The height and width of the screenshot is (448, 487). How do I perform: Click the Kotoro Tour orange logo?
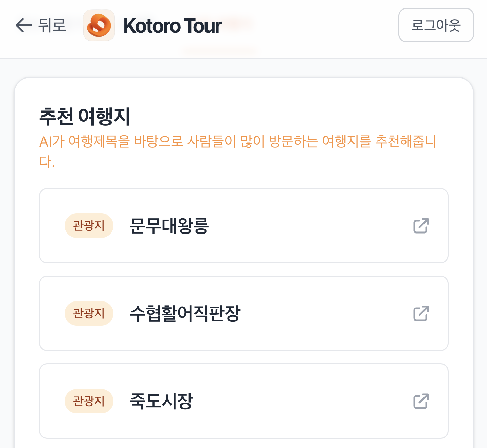99,25
